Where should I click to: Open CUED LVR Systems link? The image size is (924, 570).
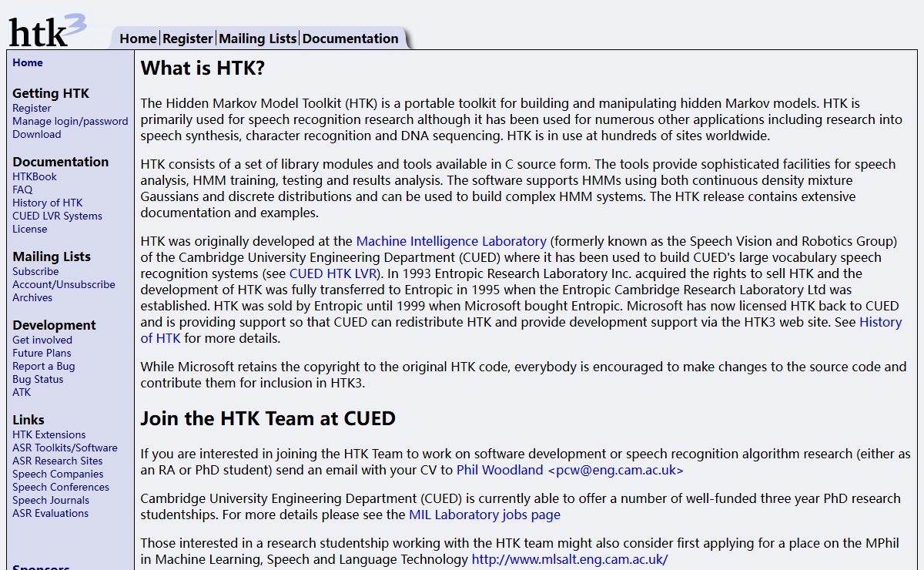[57, 216]
